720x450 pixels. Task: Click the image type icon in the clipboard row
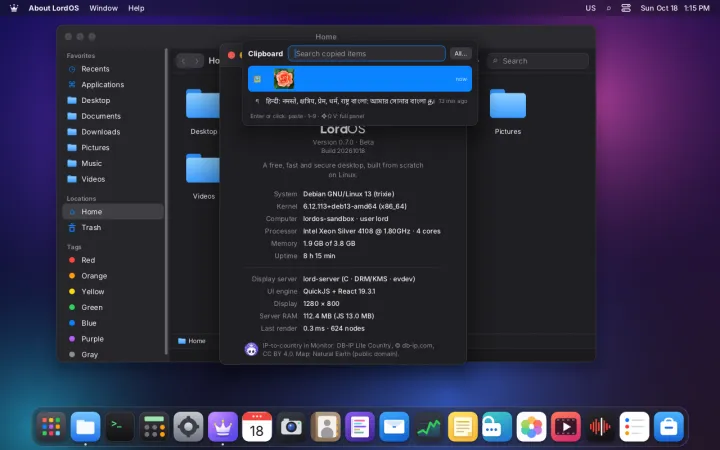pos(258,79)
